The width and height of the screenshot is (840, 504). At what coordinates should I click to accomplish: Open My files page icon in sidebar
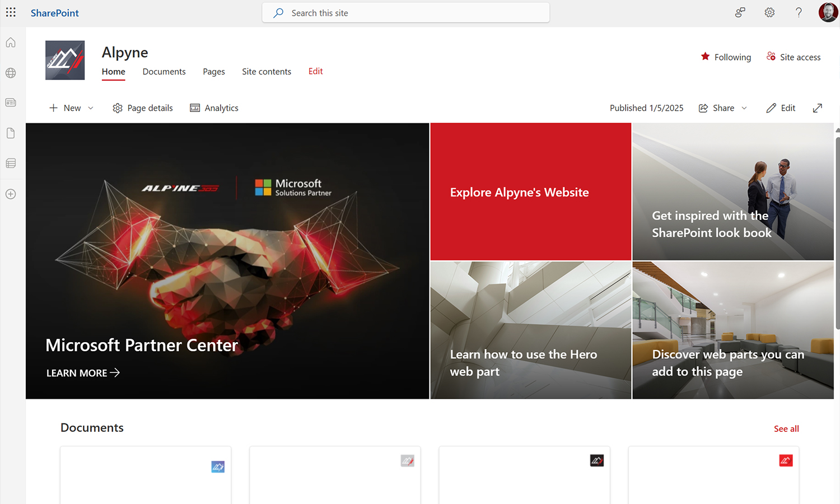[x=11, y=133]
